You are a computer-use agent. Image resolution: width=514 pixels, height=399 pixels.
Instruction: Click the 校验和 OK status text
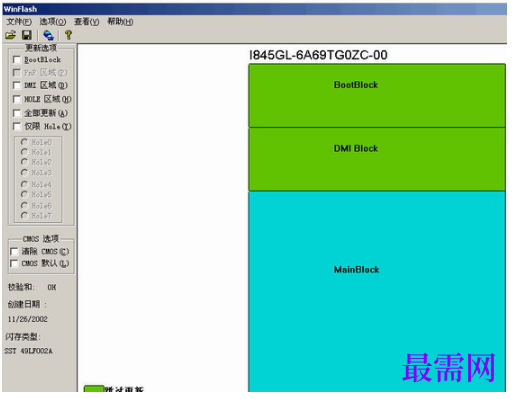point(32,287)
